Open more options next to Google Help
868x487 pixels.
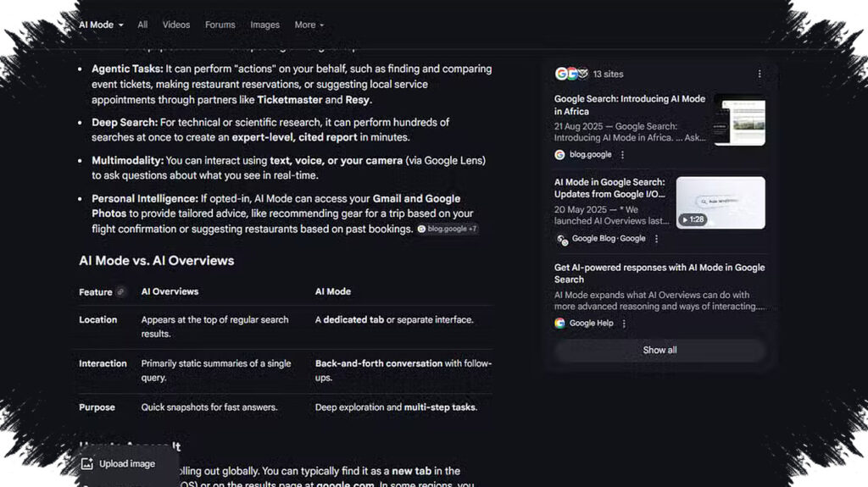pyautogui.click(x=624, y=324)
